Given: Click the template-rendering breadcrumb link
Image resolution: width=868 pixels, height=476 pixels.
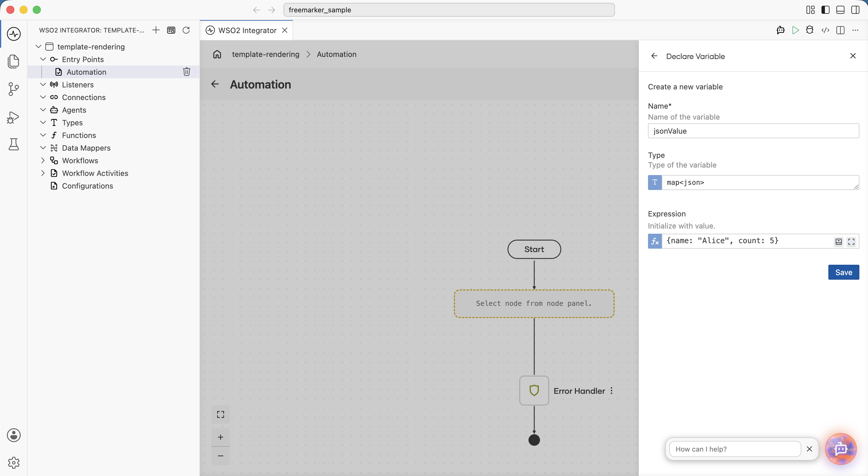Looking at the screenshot, I should click(x=265, y=54).
